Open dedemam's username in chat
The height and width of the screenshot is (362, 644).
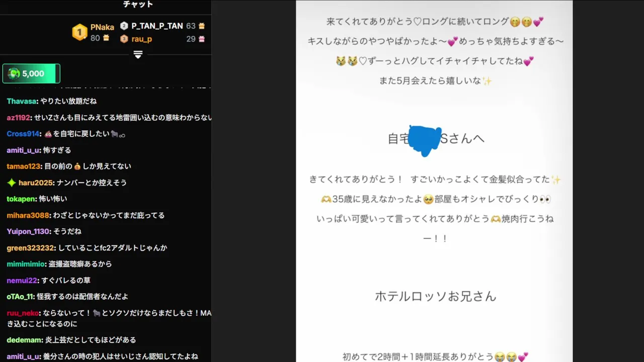pyautogui.click(x=25, y=340)
